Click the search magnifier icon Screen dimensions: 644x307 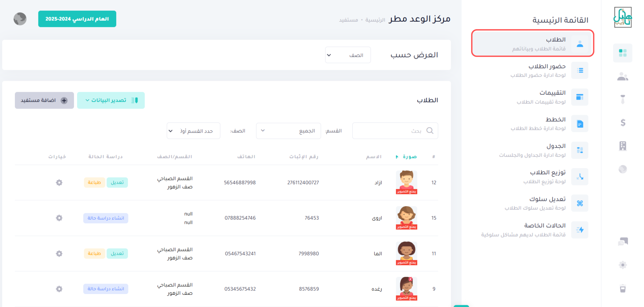[430, 131]
